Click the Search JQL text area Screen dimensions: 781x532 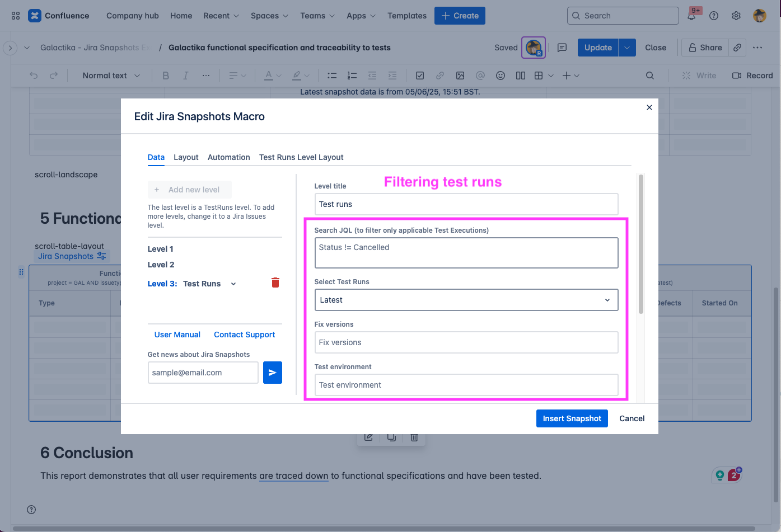pos(466,253)
